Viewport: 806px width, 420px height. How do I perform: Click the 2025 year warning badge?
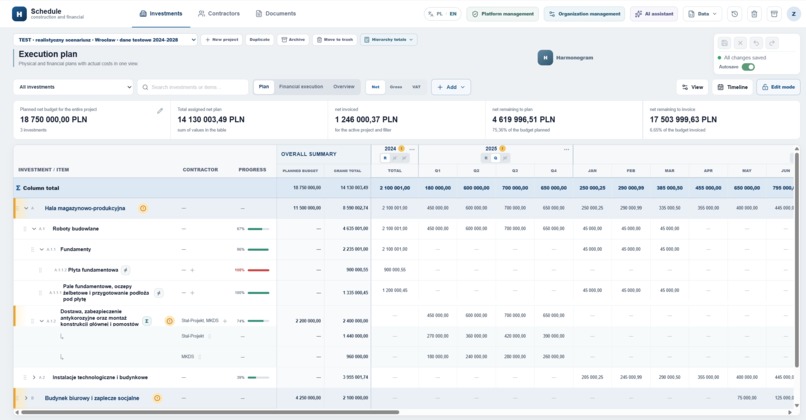click(502, 149)
